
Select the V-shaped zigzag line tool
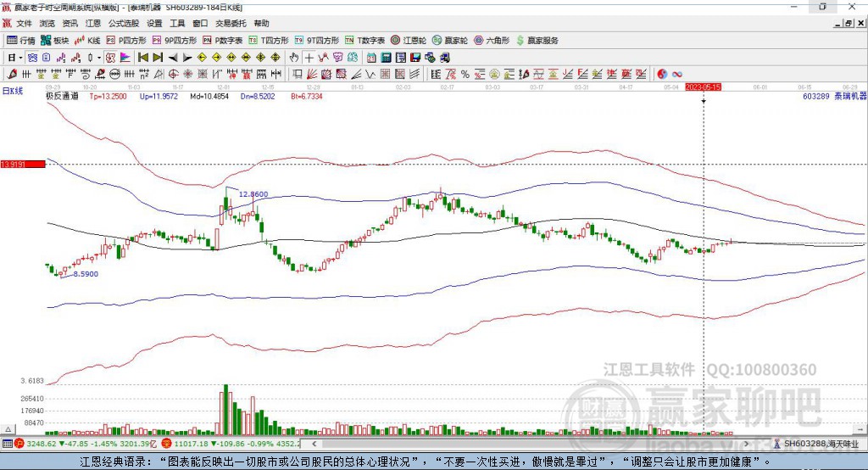(x=370, y=74)
